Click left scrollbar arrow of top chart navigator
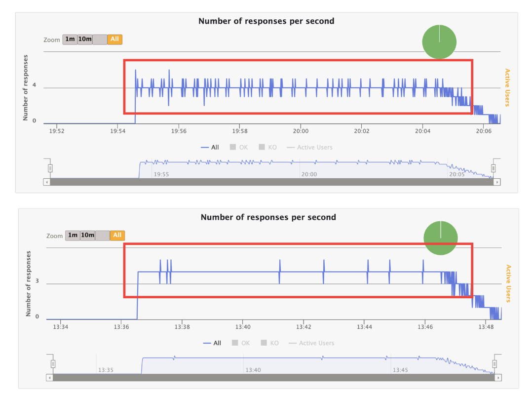Screen dimensions: 532x396 (47, 182)
